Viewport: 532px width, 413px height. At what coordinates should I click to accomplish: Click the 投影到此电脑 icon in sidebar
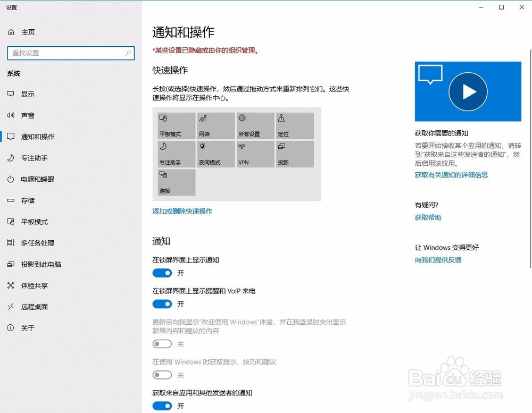tap(11, 264)
